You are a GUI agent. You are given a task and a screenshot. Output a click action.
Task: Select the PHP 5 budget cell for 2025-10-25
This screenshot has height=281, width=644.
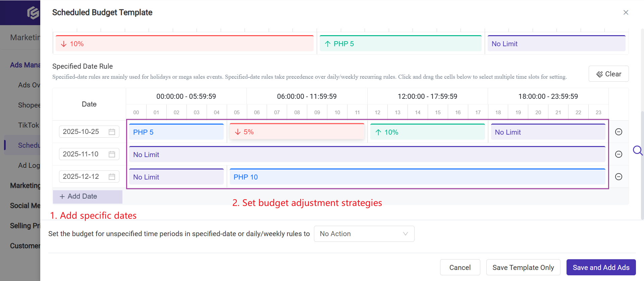pos(176,132)
